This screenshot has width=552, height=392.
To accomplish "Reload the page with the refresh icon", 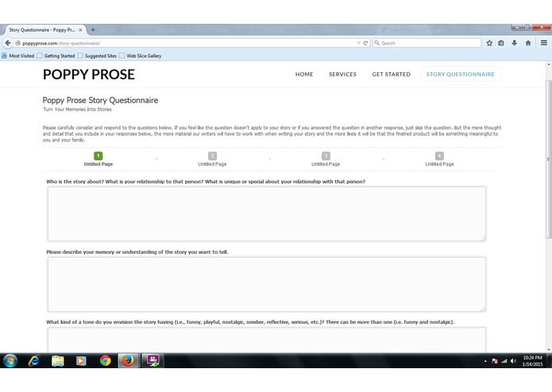I will (x=365, y=43).
